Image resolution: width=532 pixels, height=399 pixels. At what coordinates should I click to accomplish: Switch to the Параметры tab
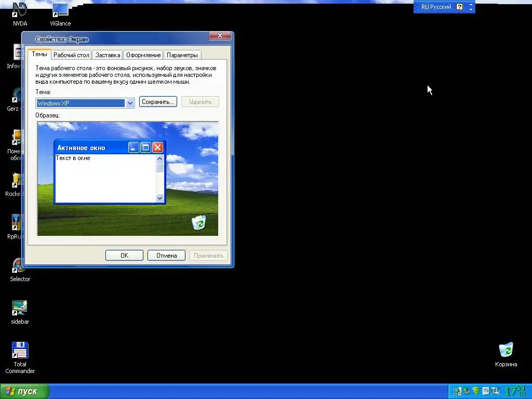pos(182,55)
